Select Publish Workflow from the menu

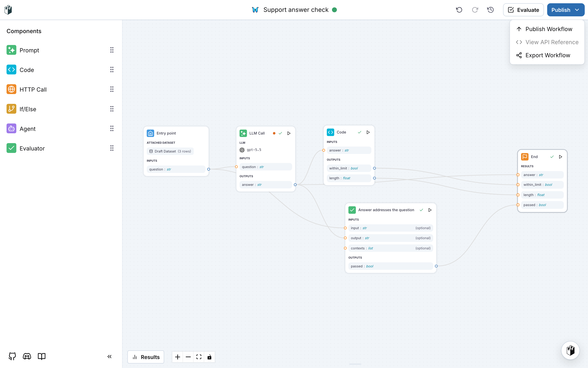coord(547,29)
